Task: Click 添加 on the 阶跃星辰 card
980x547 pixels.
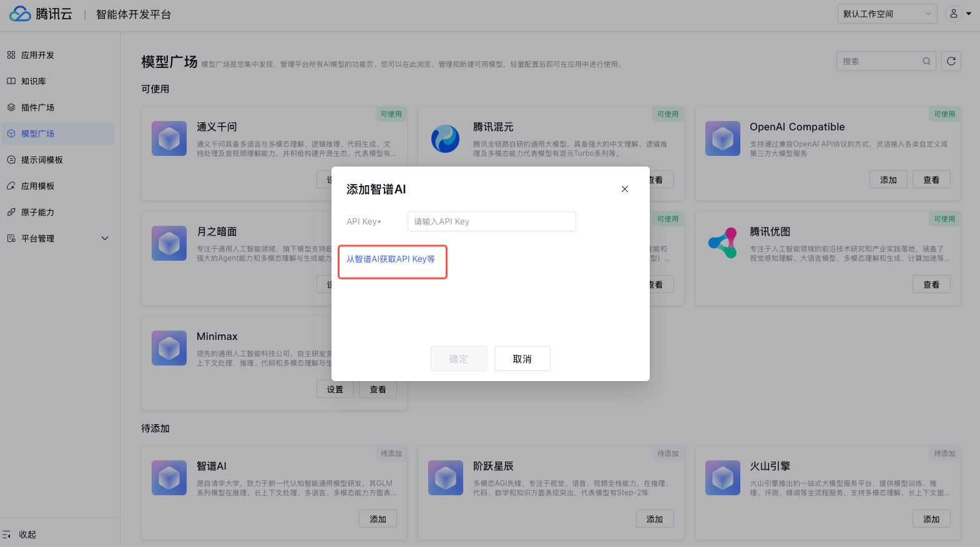Action: tap(655, 519)
